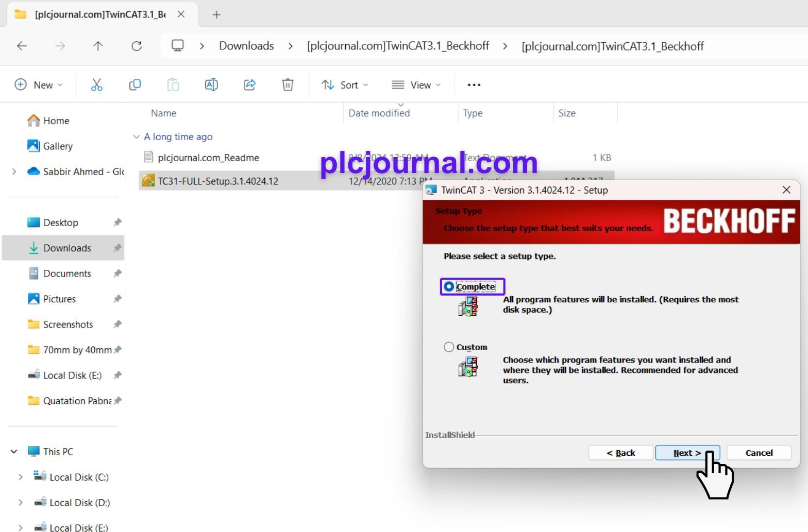Click the installer icon beside Custom option

coord(468,367)
